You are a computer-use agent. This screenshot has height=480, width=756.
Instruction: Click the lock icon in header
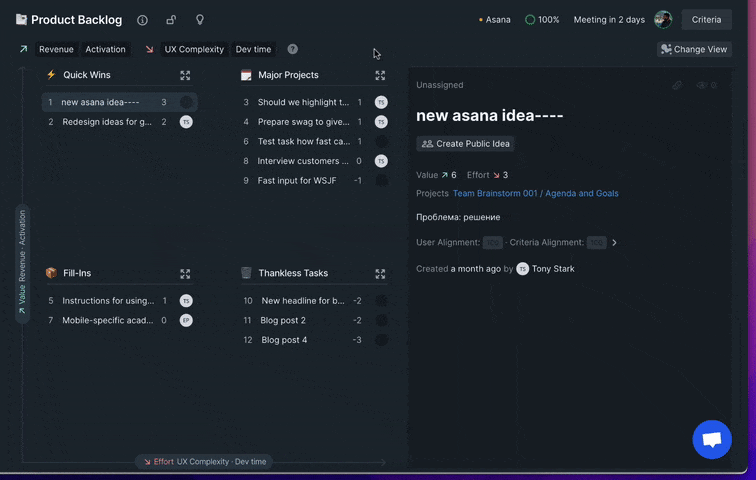pyautogui.click(x=171, y=20)
